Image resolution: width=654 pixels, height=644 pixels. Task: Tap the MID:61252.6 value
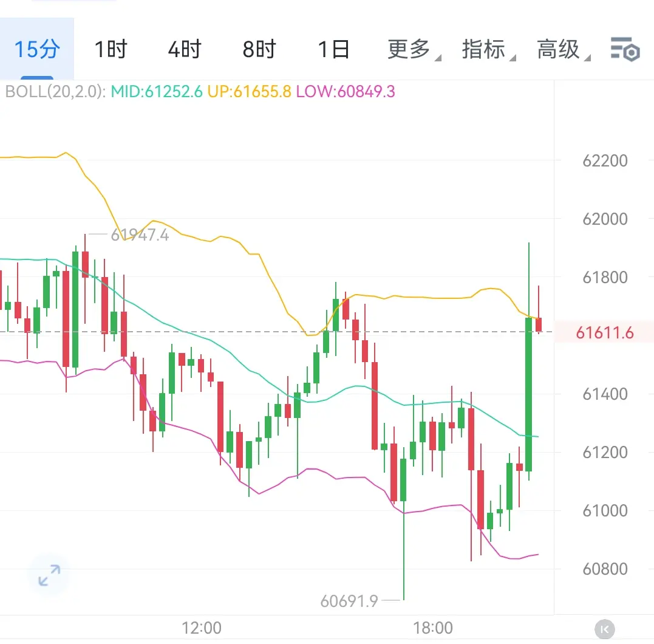point(157,91)
